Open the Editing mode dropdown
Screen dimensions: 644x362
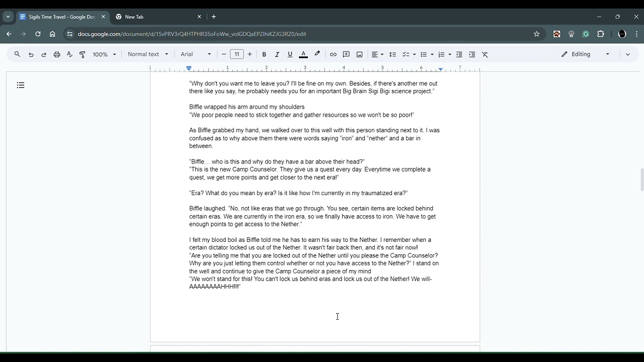[x=586, y=54]
